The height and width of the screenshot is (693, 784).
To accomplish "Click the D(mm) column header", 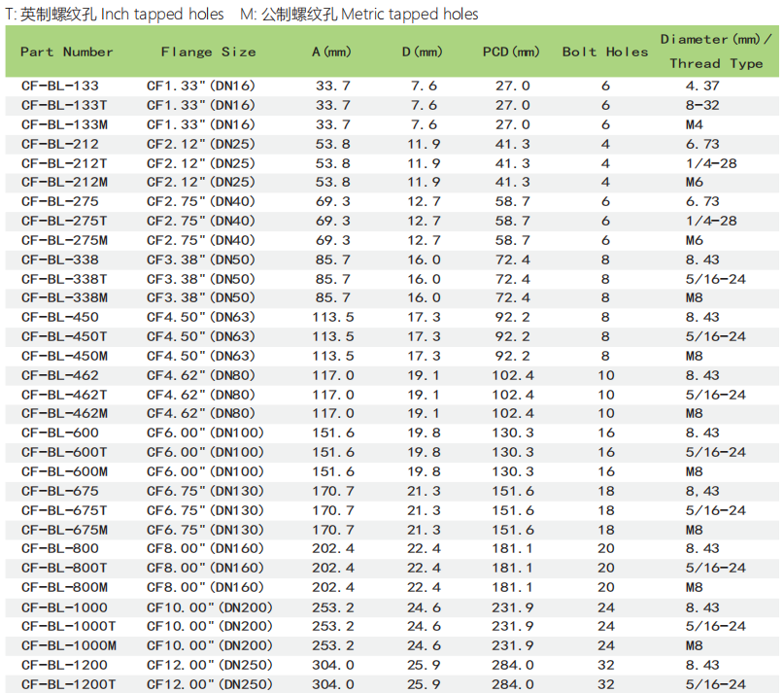I will pos(422,52).
